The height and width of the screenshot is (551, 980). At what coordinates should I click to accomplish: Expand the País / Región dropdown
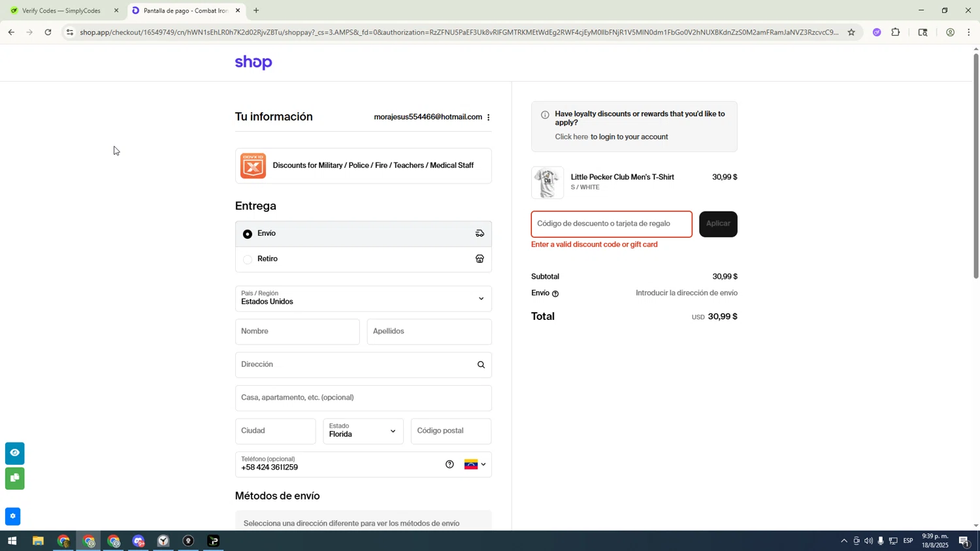tap(363, 298)
